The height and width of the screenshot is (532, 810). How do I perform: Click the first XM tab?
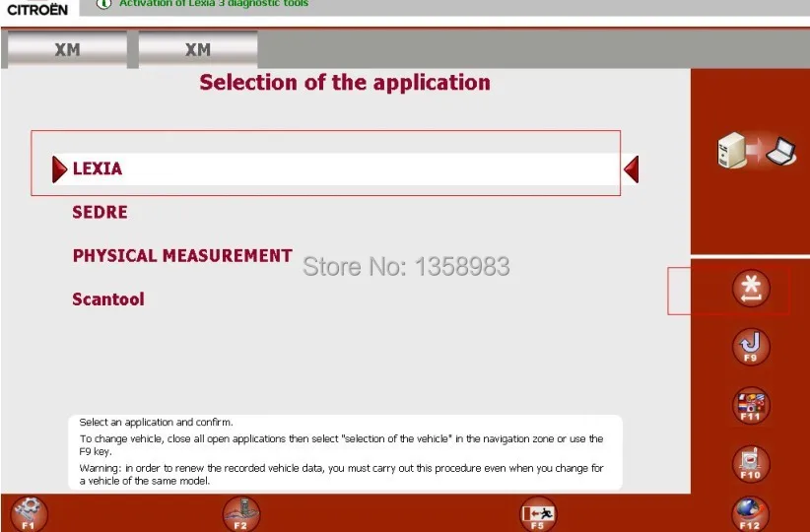click(x=67, y=49)
